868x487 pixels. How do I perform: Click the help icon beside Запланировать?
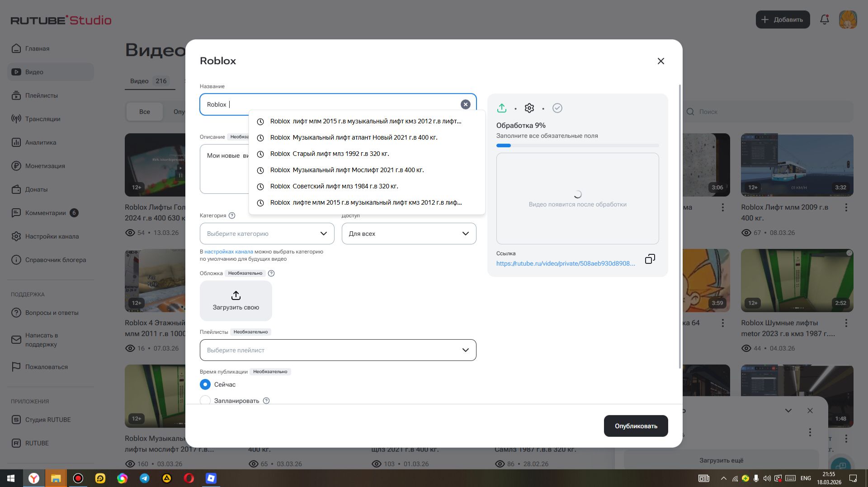tap(266, 401)
